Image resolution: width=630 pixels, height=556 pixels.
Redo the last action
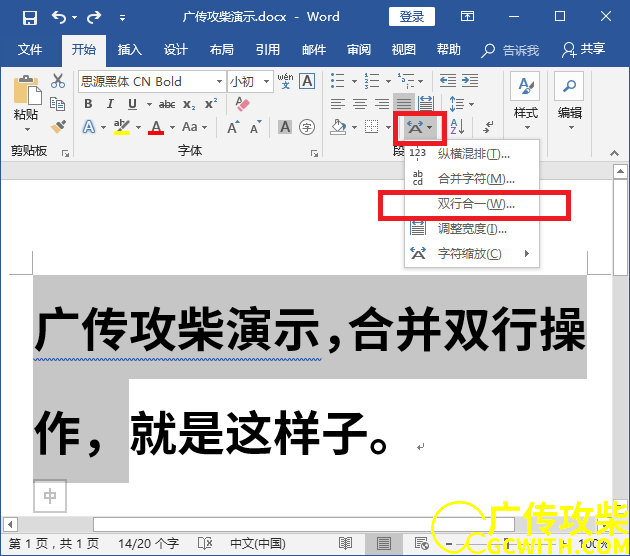click(94, 17)
